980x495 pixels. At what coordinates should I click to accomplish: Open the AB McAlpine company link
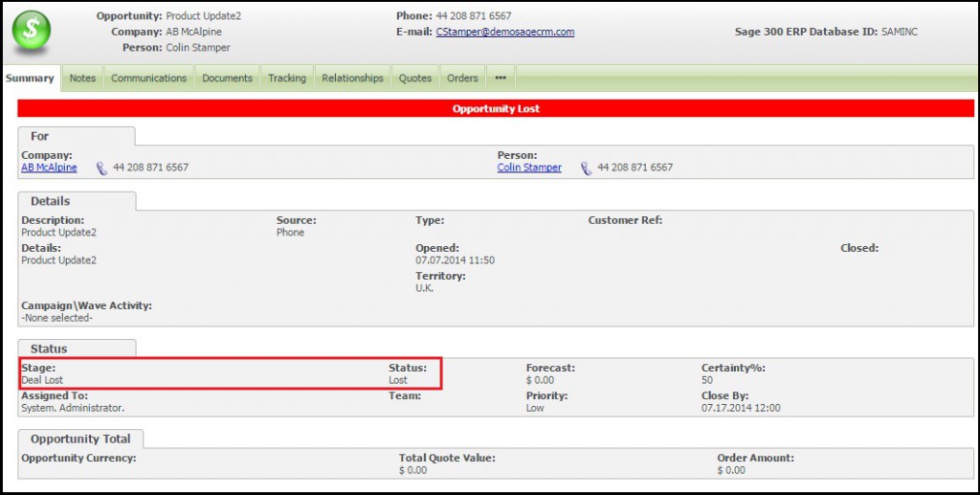point(50,168)
